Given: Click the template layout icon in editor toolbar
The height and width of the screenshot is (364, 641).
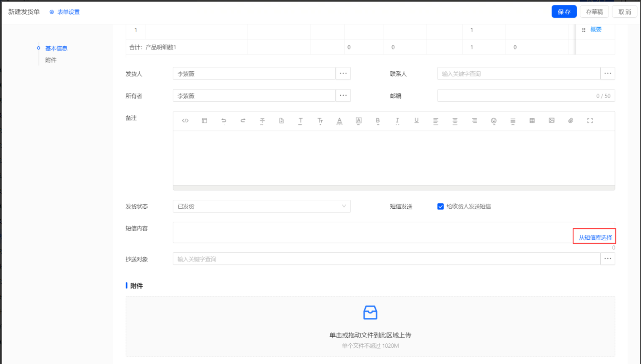Looking at the screenshot, I should click(205, 120).
